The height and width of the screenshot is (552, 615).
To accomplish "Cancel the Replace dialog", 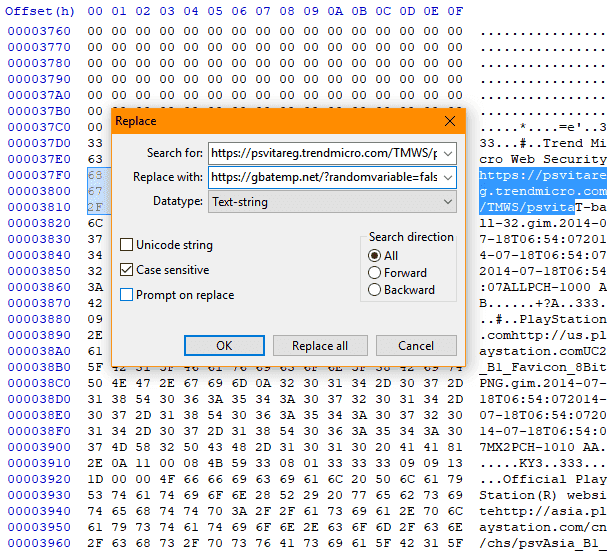I will pos(416,346).
